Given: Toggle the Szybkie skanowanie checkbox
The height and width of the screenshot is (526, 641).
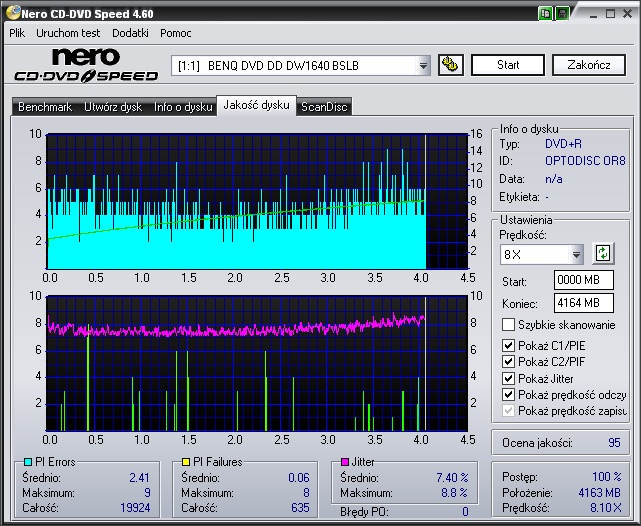Looking at the screenshot, I should (508, 325).
